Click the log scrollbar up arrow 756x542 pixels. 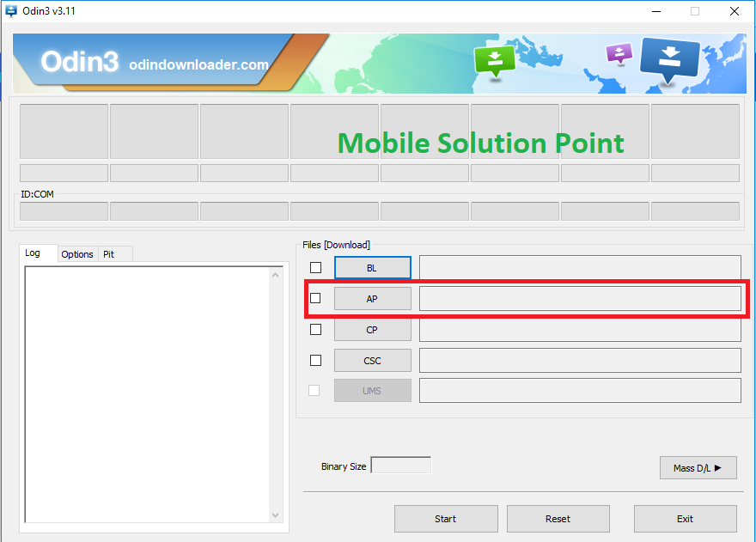point(275,275)
